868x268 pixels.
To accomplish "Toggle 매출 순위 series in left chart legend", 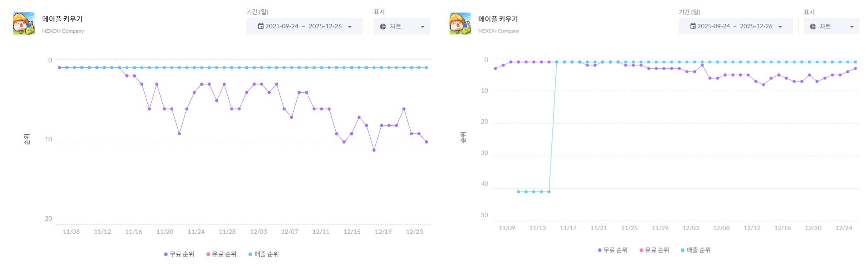I will tap(264, 254).
